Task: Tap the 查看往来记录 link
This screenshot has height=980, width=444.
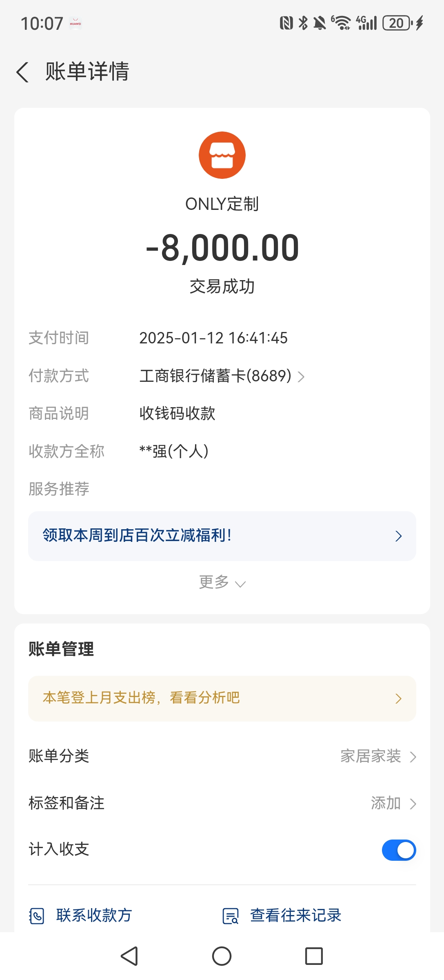Action: click(295, 915)
